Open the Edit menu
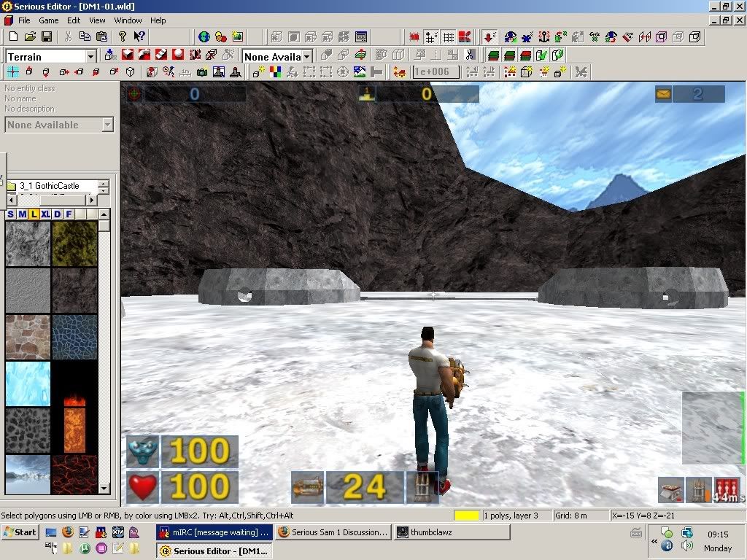 pyautogui.click(x=74, y=20)
